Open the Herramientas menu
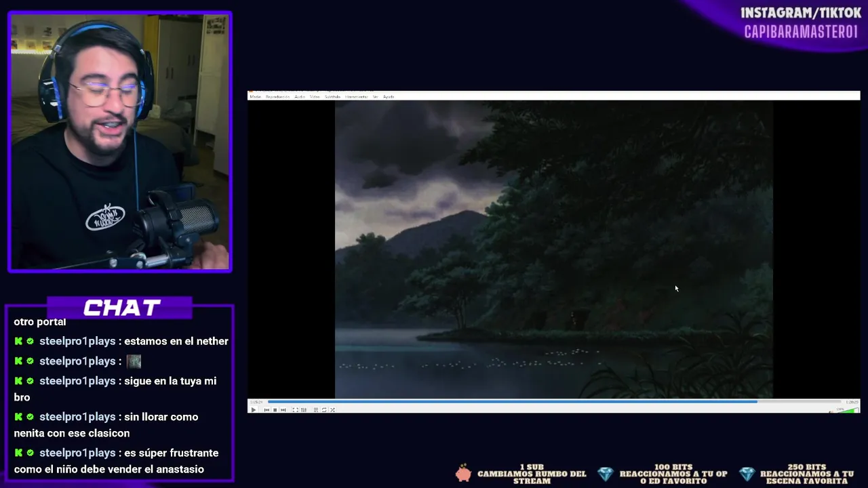868x488 pixels. coord(356,97)
